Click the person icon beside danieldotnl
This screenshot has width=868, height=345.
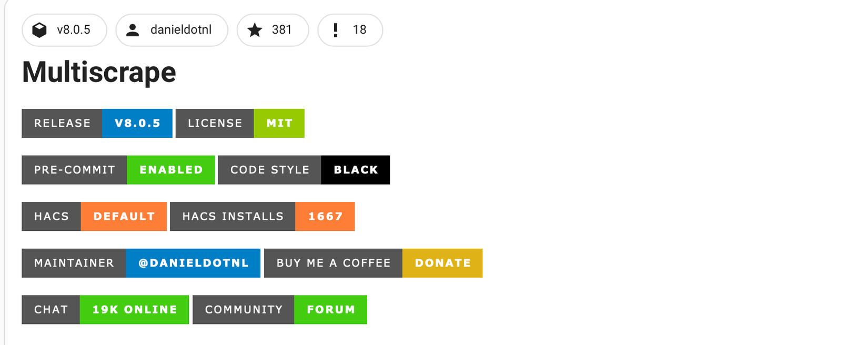[x=133, y=30]
